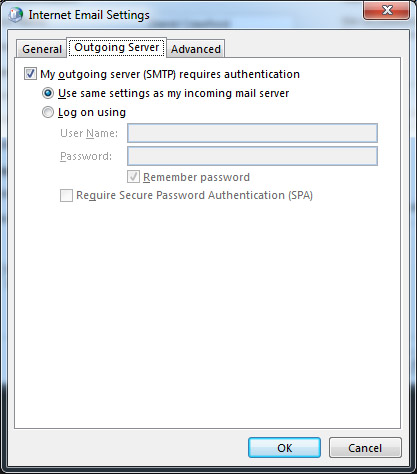Screen dimensions: 417x474
Task: Click inside the User Name field
Action: click(x=252, y=133)
